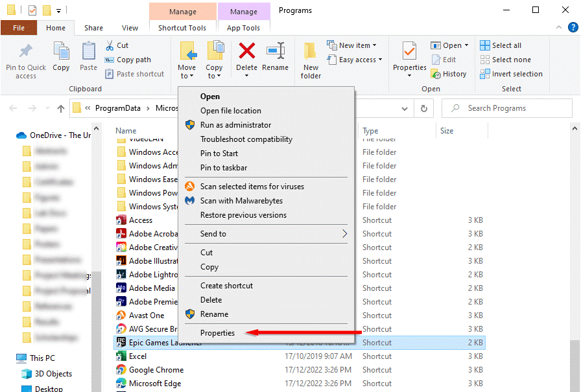Image resolution: width=581 pixels, height=392 pixels.
Task: Switch to App Tools tab
Action: 243,28
